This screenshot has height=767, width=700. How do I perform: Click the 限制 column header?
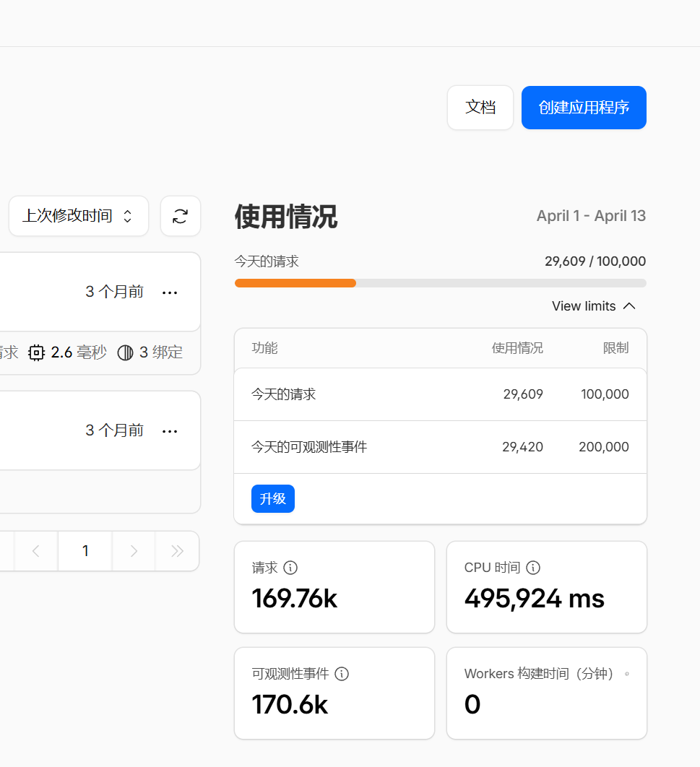coord(616,348)
